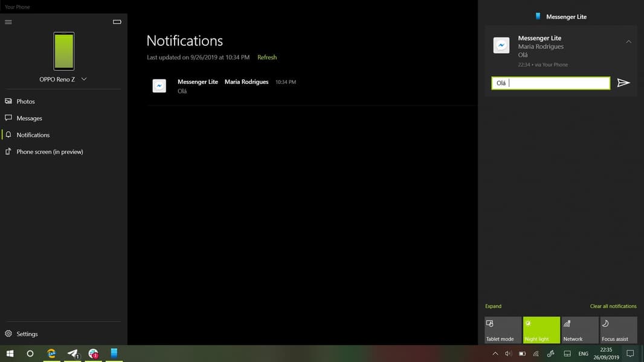Open Internet Explorer from the taskbar

52,354
